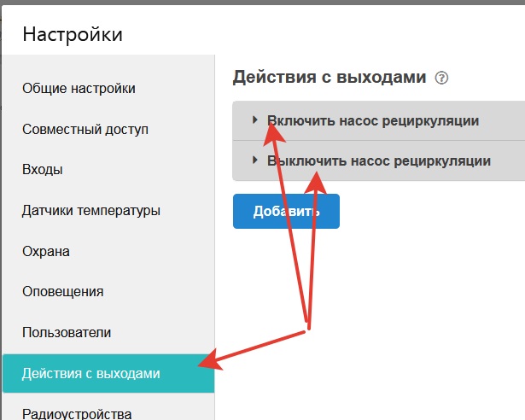Open Датчики температуры settings
This screenshot has width=525, height=420.
91,210
